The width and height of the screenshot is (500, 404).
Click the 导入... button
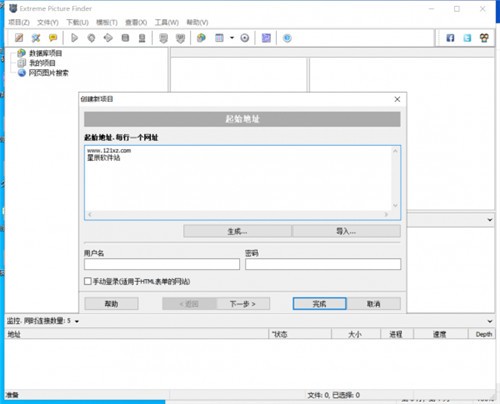pyautogui.click(x=346, y=231)
